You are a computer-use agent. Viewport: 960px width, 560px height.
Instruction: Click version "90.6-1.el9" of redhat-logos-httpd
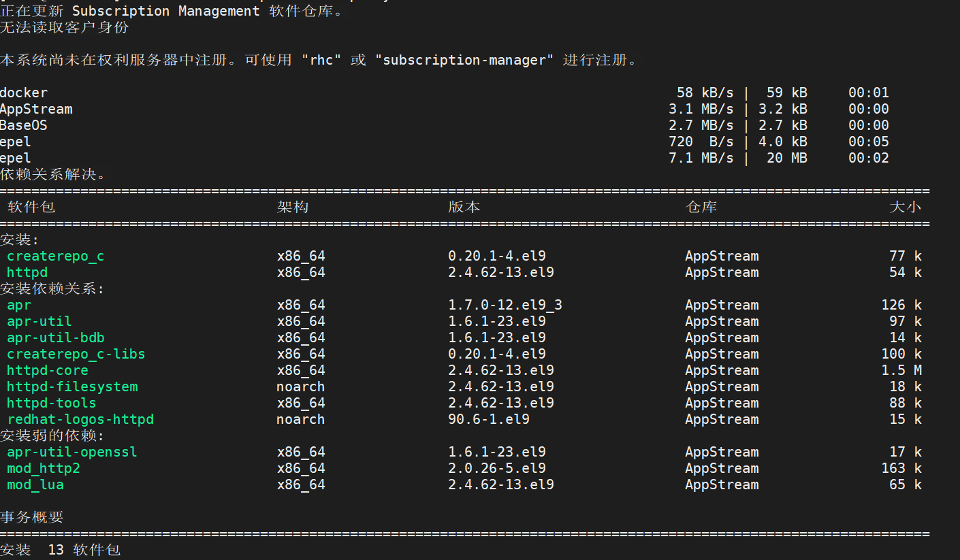(x=489, y=420)
